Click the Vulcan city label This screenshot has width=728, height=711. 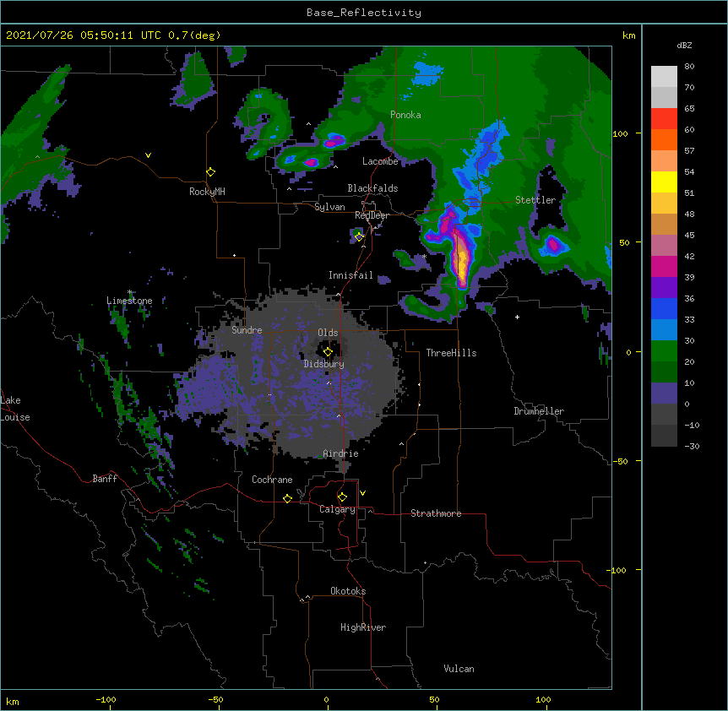tap(459, 669)
